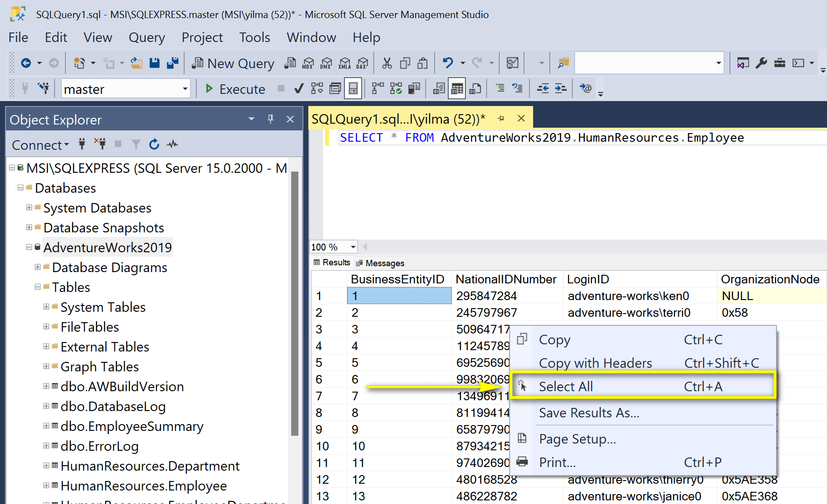Open a new DAX query
The image size is (827, 504).
[362, 63]
